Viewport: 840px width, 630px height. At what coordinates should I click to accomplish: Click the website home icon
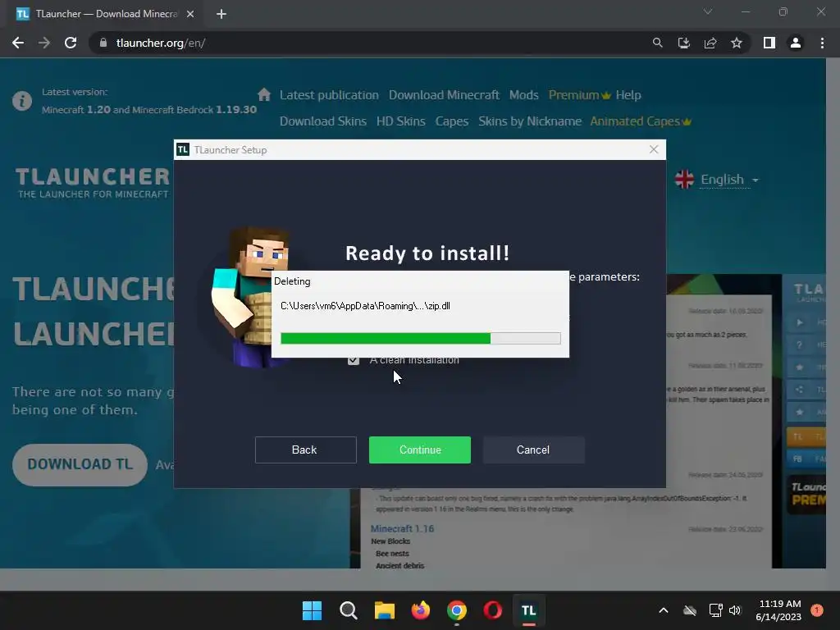pos(264,95)
